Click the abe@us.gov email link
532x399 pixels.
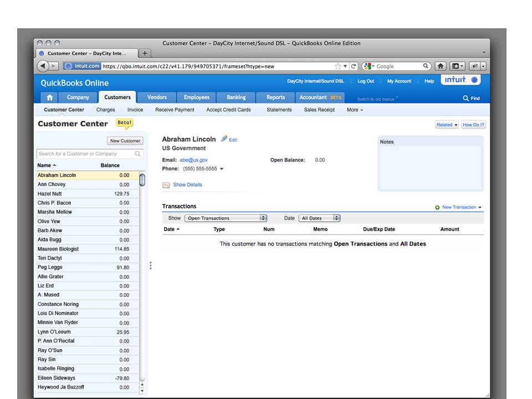tap(193, 160)
